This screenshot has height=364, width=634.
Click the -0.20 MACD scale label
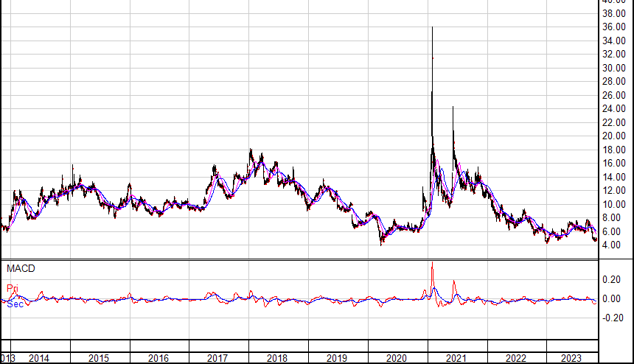[611, 318]
